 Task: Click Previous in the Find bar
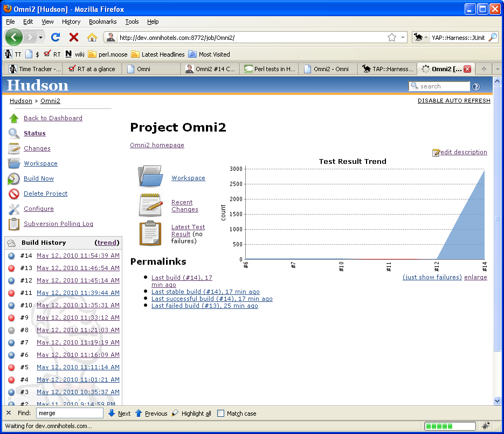[x=151, y=413]
